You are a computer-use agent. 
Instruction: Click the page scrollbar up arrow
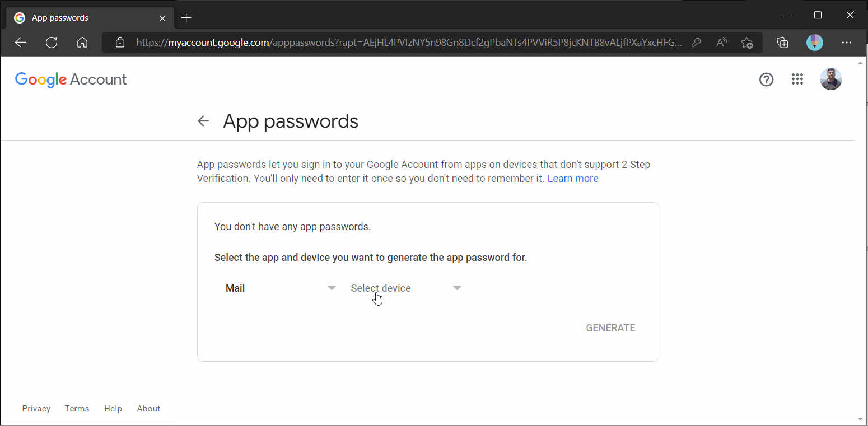[x=861, y=63]
